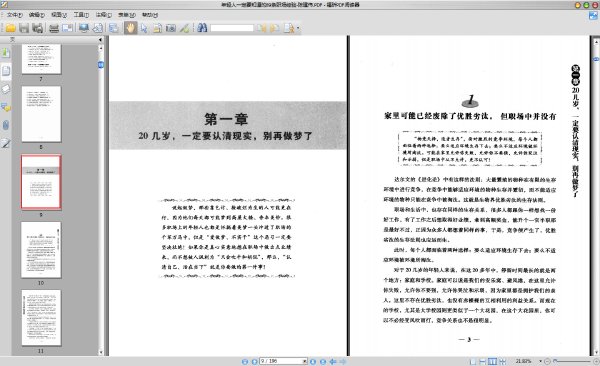The width and height of the screenshot is (600, 366).
Task: Click the rotate-page toolbar icon
Action: (x=98, y=28)
